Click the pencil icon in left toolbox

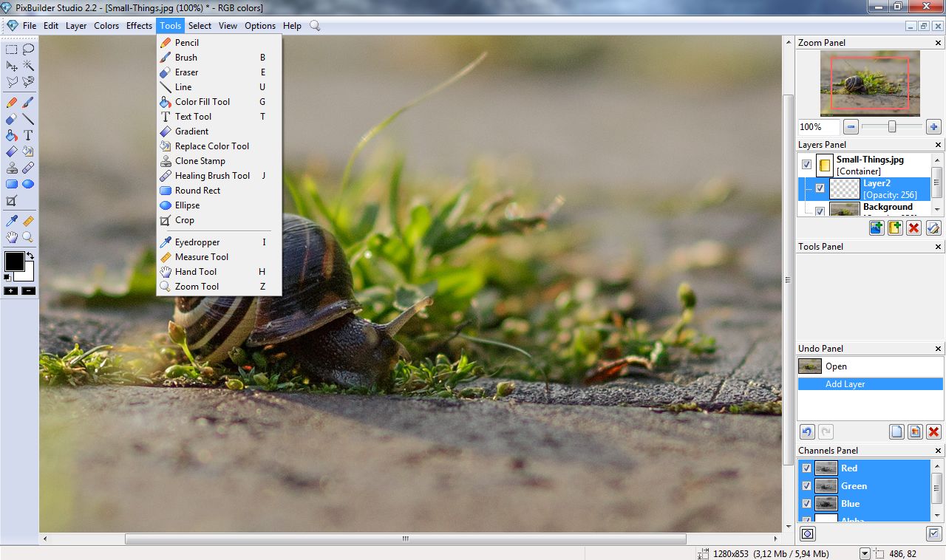pyautogui.click(x=12, y=103)
